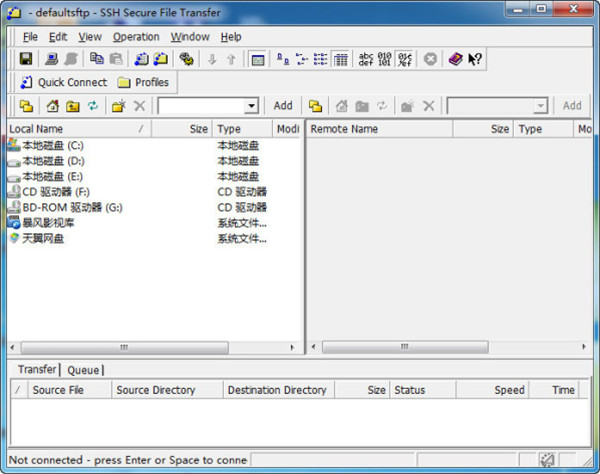Open the local path dropdown
Screen dimensions: 600x474
(x=251, y=106)
